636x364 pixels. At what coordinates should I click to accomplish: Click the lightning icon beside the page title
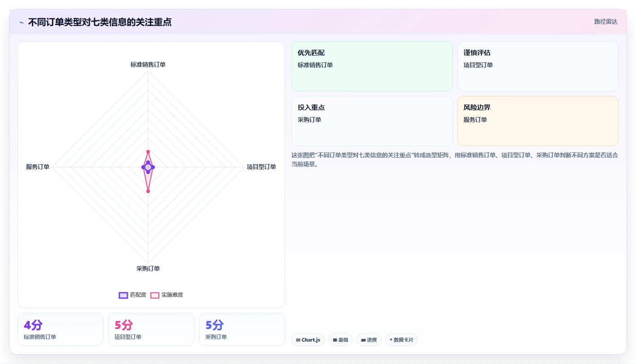(21, 22)
